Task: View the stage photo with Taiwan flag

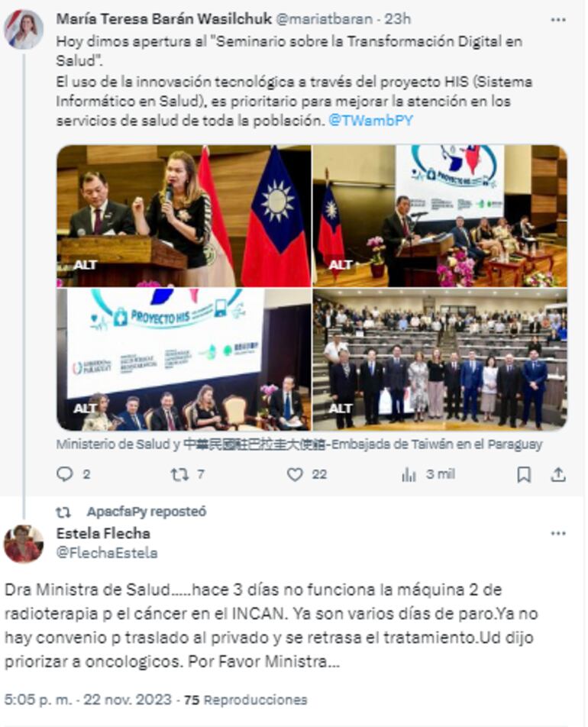Action: tap(440, 215)
